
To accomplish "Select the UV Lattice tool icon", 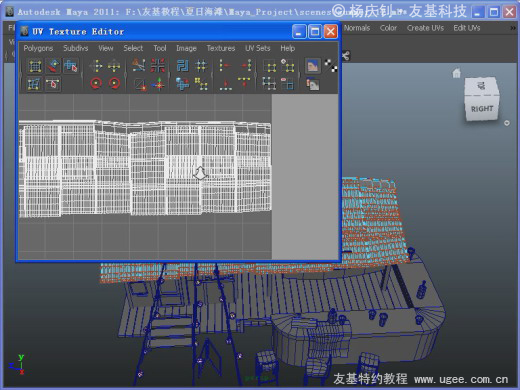I will coord(35,66).
